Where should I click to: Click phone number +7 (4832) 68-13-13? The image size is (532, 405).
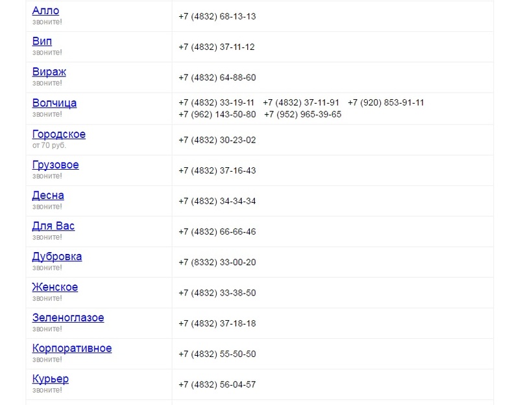[217, 16]
